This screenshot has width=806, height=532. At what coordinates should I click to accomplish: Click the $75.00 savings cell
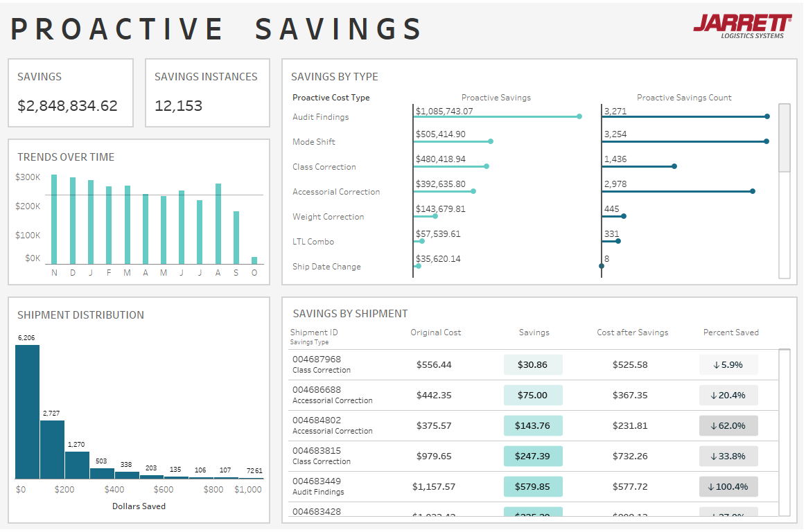click(532, 396)
